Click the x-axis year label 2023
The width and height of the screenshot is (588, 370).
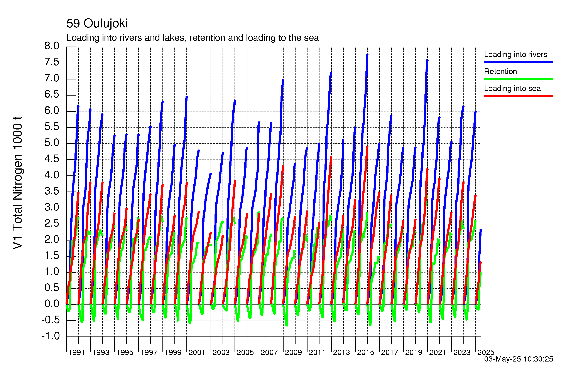coord(462,352)
